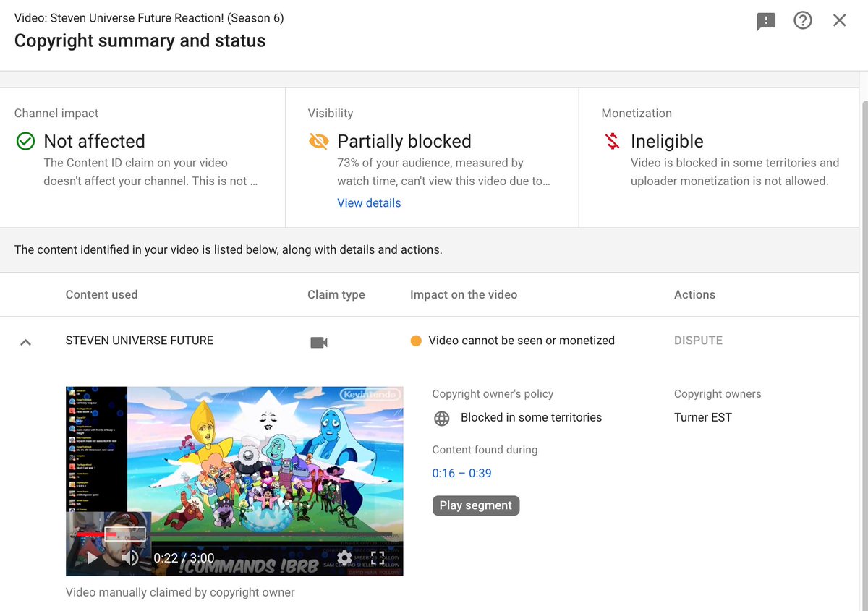Collapse the STEVEN UNIVERSE FUTURE claim row

coord(25,342)
